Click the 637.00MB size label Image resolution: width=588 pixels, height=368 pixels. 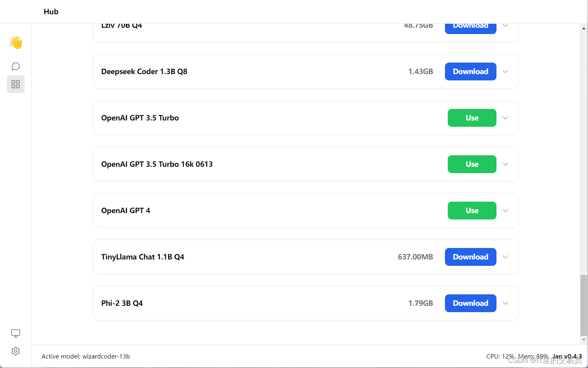coord(415,257)
